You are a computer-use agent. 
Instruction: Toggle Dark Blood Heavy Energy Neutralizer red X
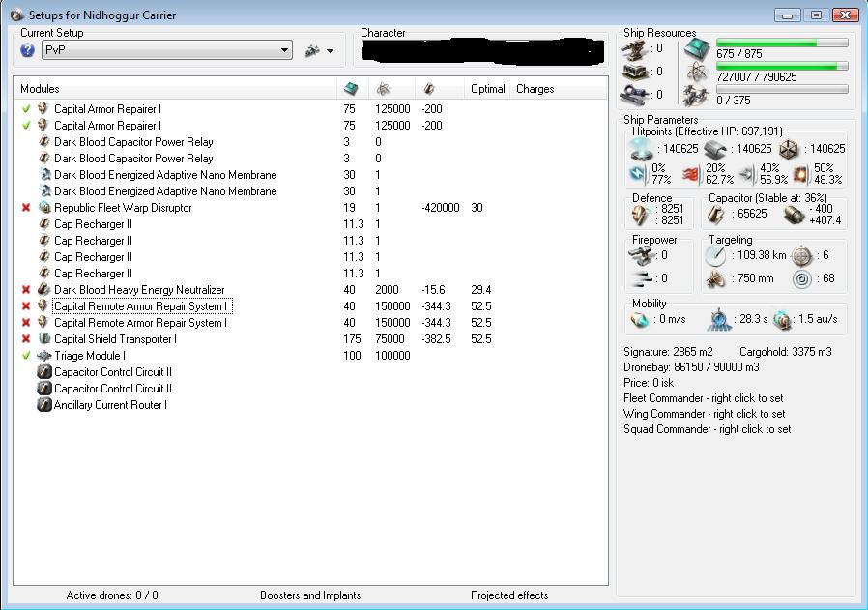26,289
